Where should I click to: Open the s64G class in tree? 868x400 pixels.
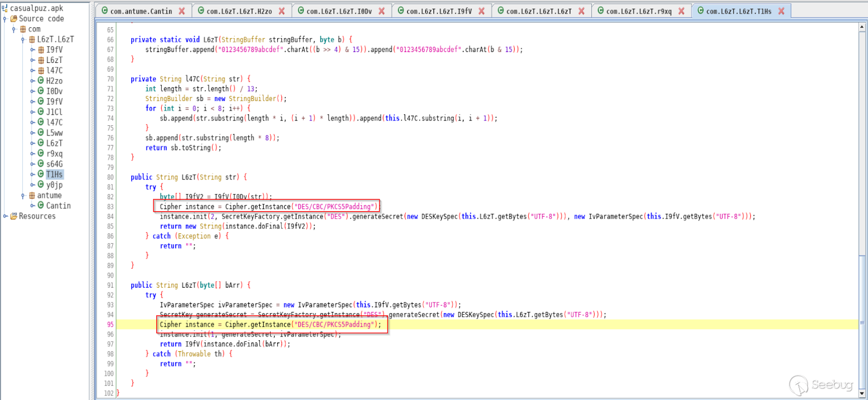[x=54, y=164]
